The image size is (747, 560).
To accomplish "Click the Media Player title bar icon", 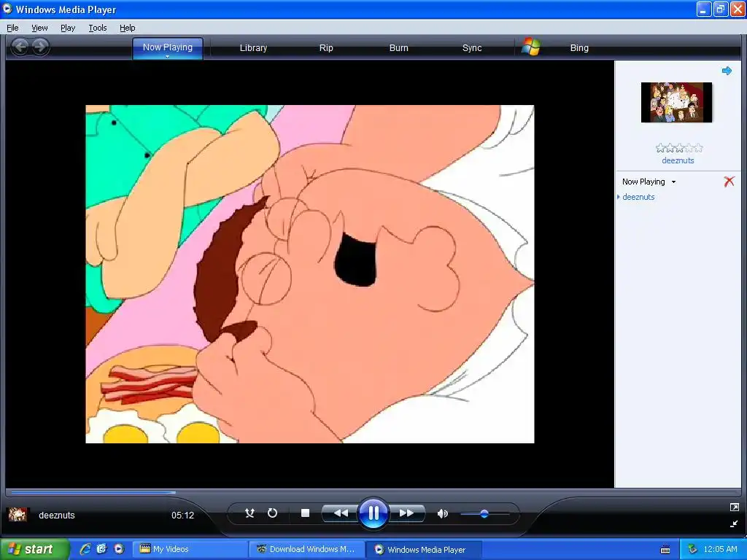I will pyautogui.click(x=7, y=9).
